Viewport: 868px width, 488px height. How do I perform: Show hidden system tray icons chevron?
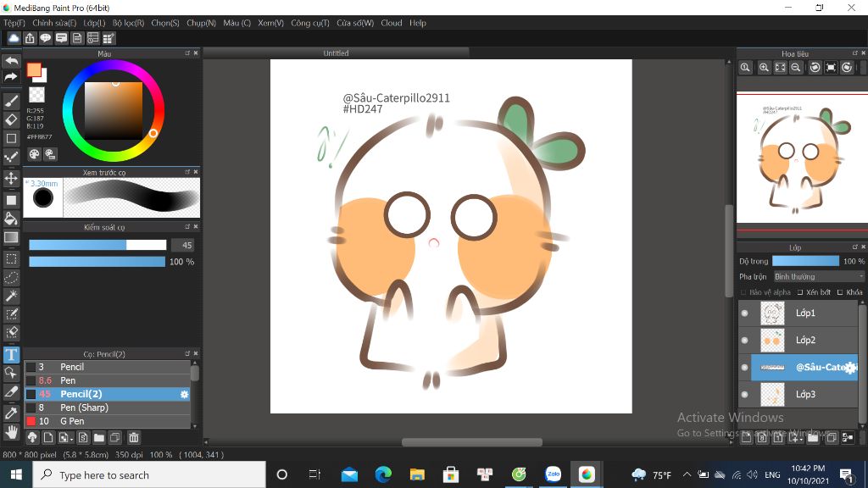coord(687,474)
